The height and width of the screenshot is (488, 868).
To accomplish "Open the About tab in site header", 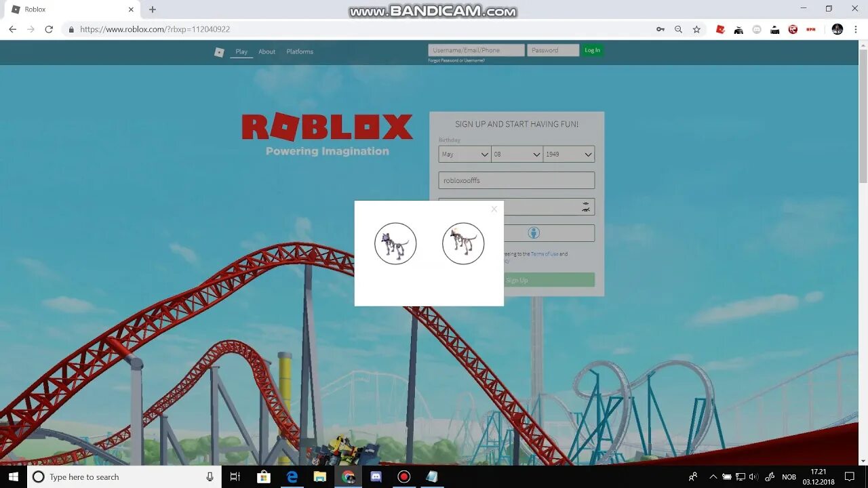I will pyautogui.click(x=267, y=52).
